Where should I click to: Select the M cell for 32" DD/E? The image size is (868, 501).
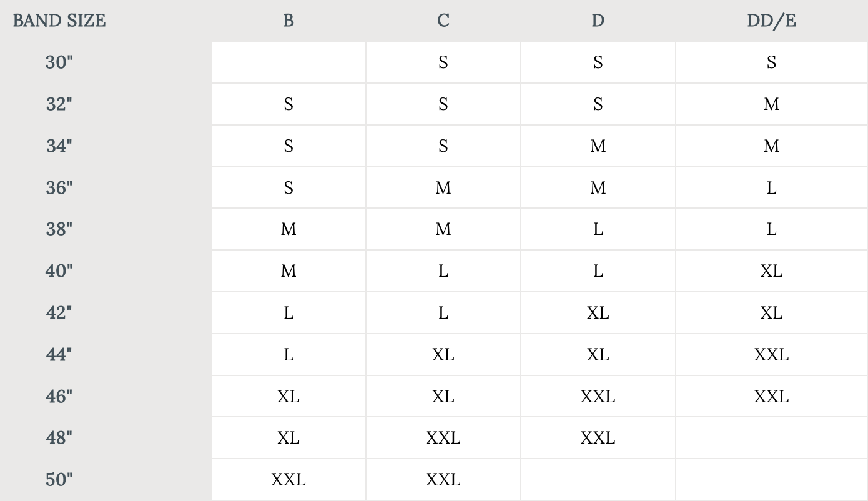(x=771, y=104)
